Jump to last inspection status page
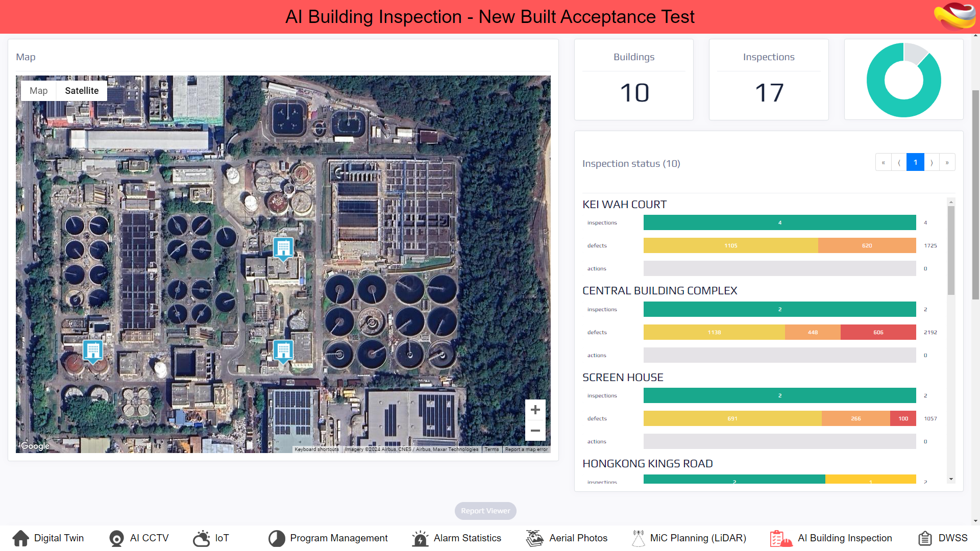Viewport: 980px width, 551px height. click(947, 162)
